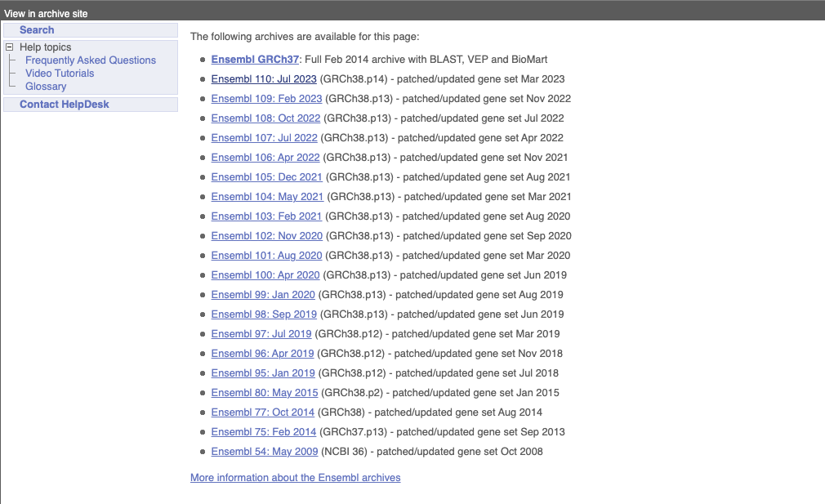
Task: Open Frequently Asked Questions
Action: click(91, 60)
